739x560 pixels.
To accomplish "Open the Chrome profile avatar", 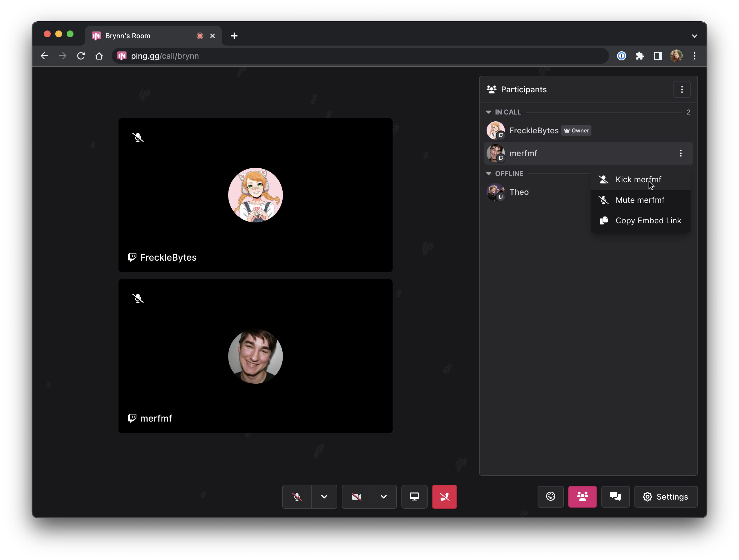I will pos(676,56).
